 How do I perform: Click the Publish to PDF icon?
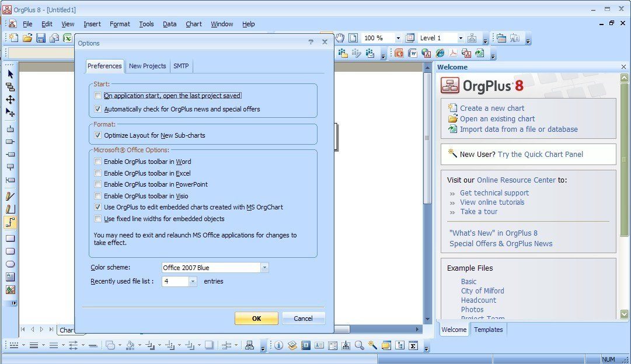coord(453,53)
